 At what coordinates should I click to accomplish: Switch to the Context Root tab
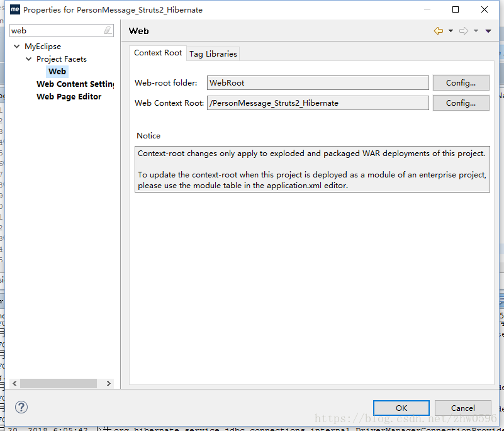(x=158, y=53)
